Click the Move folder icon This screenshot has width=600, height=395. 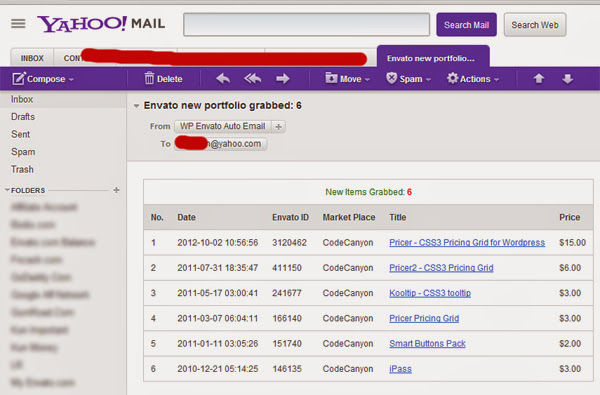331,78
